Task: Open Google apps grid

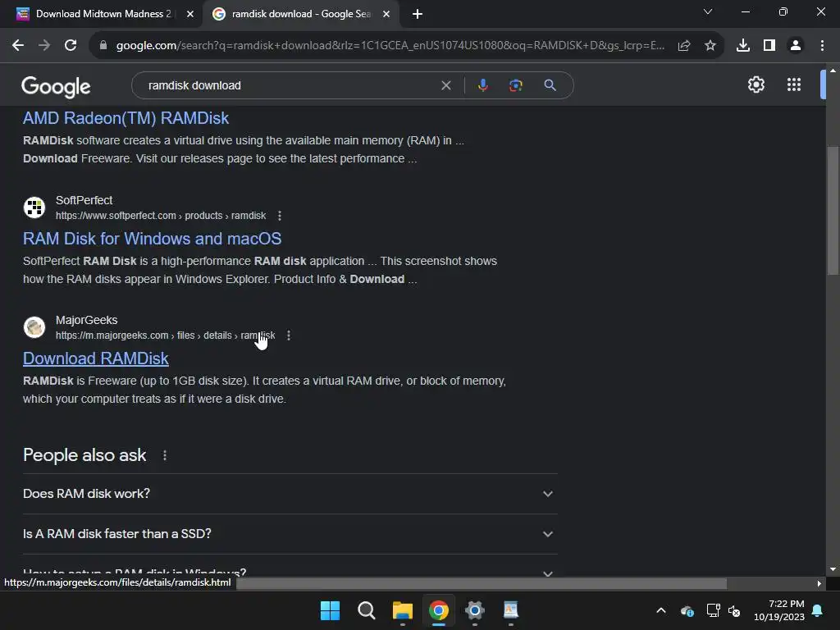Action: pyautogui.click(x=794, y=84)
